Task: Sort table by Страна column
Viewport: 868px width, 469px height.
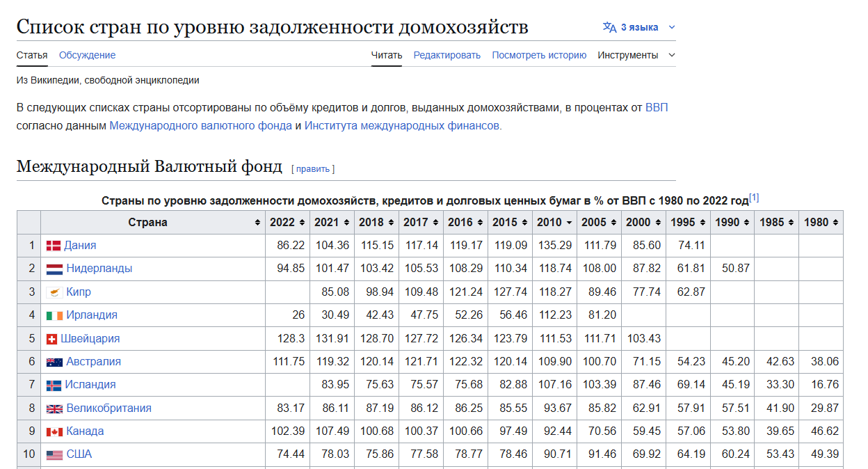Action: click(x=152, y=223)
